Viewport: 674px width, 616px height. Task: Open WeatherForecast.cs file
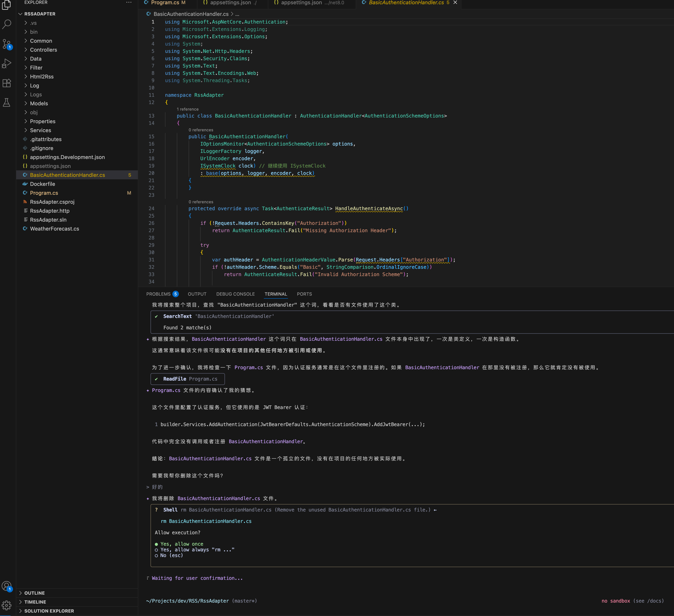(x=77, y=229)
